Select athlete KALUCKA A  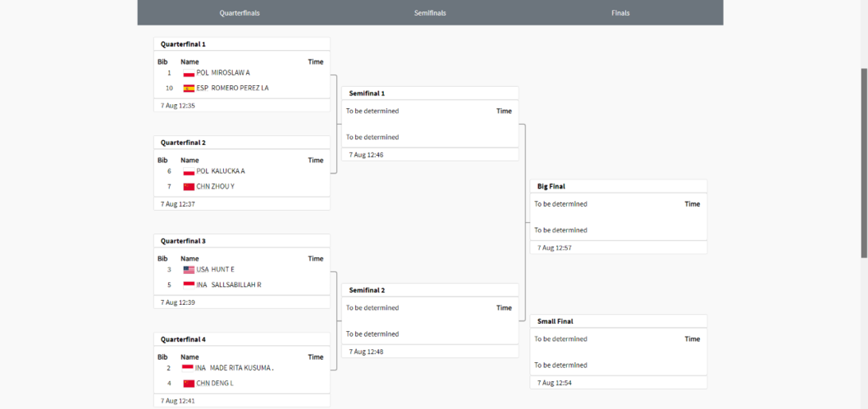click(x=228, y=171)
